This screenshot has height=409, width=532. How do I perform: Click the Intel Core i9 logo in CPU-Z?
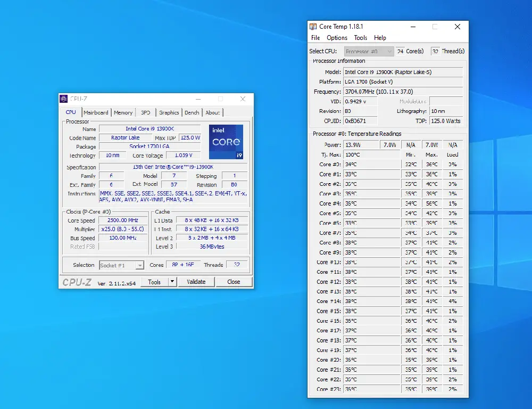(226, 142)
